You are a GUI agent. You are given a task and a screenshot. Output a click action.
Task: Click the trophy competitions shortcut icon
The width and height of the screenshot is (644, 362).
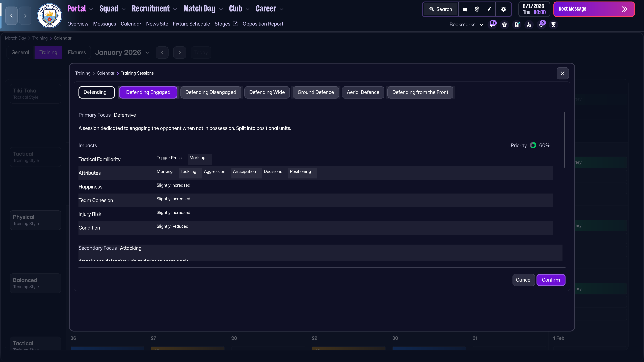[553, 24]
